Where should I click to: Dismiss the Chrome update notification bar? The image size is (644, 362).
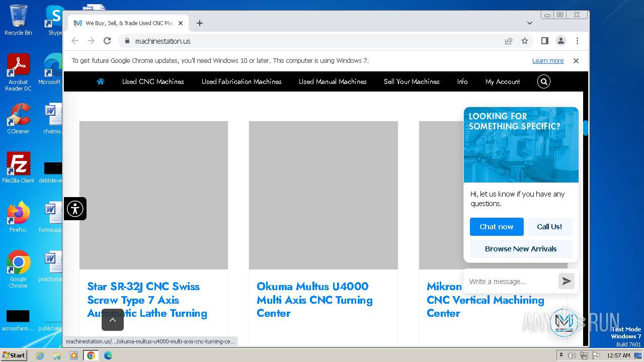coord(576,60)
